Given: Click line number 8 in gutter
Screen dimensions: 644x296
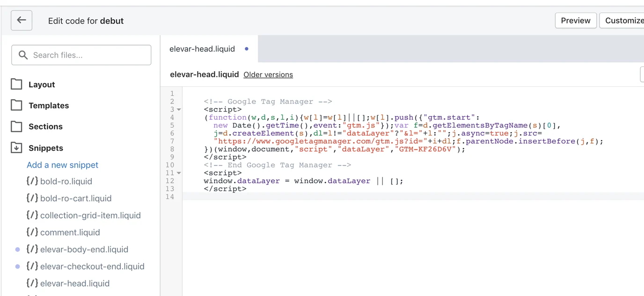Looking at the screenshot, I should tap(172, 149).
